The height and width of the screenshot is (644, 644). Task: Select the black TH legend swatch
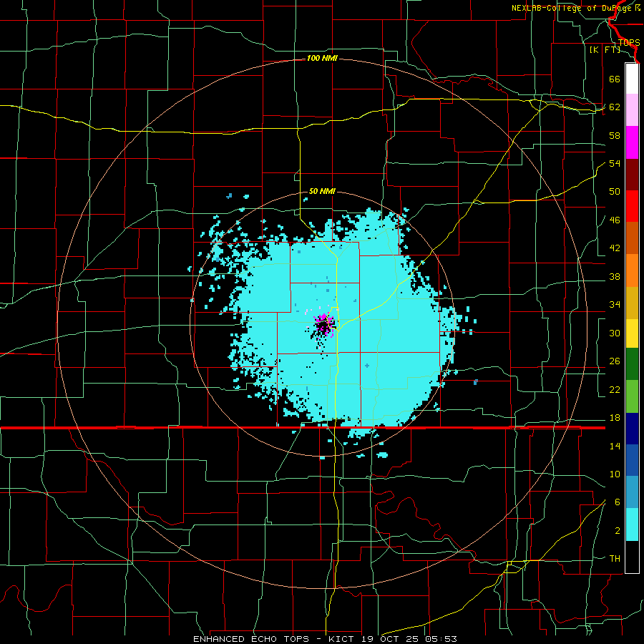[x=632, y=557]
